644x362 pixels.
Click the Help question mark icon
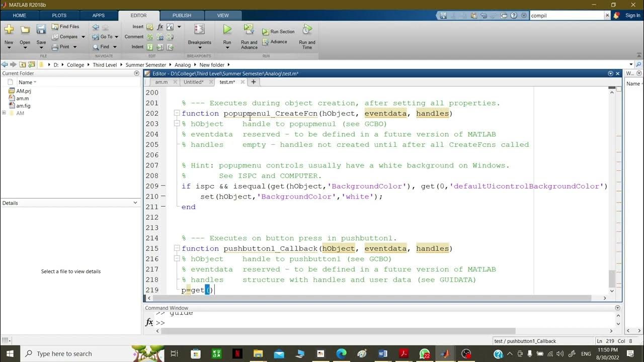[514, 16]
